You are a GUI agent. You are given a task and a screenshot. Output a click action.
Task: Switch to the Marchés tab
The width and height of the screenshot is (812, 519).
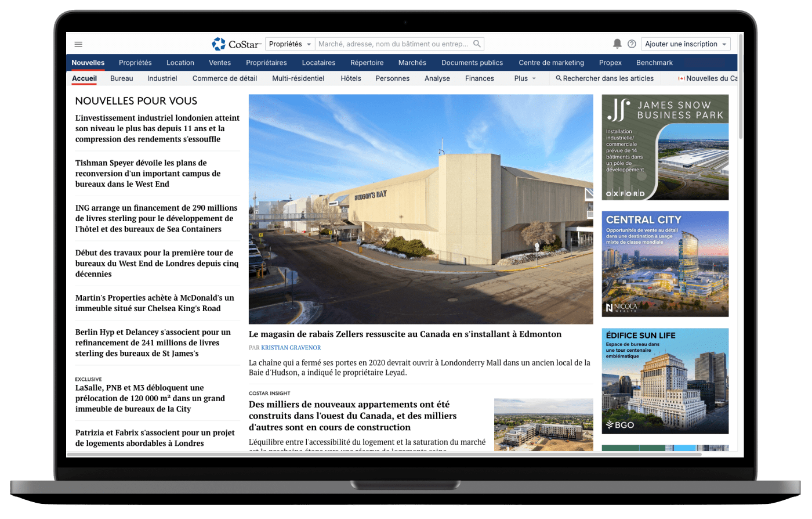click(412, 63)
